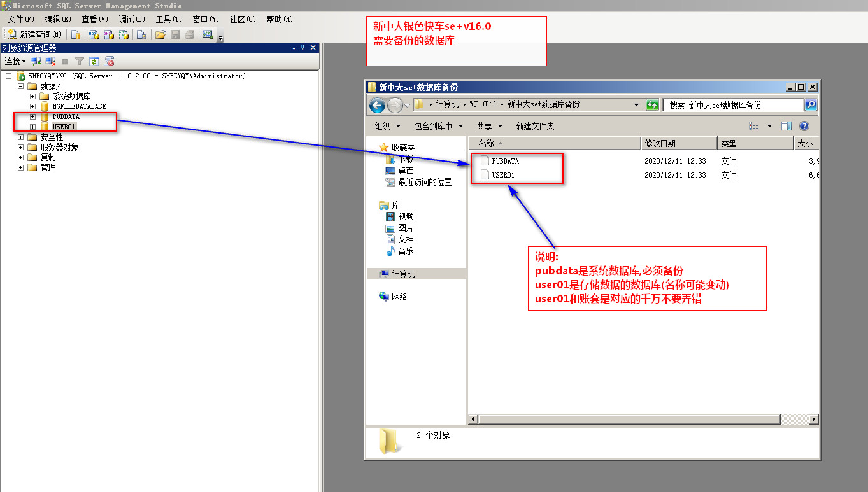Toggle auto-hide pin on Object Explorer panel
The image size is (868, 492).
tap(303, 48)
